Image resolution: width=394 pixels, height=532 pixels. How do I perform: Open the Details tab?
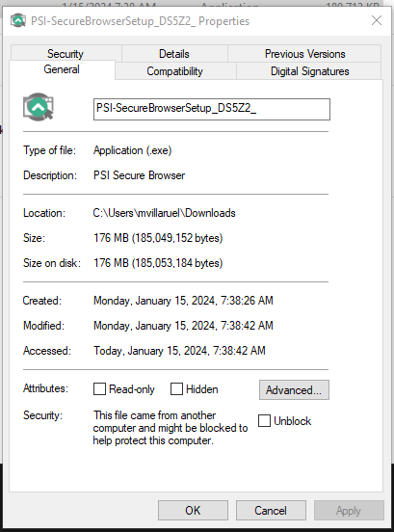(x=174, y=54)
